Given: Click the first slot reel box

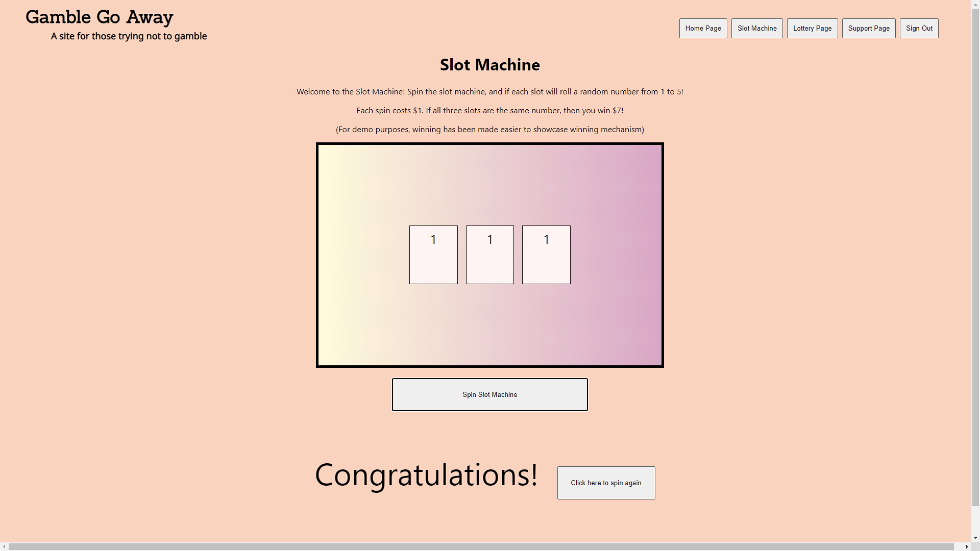Looking at the screenshot, I should pos(433,255).
